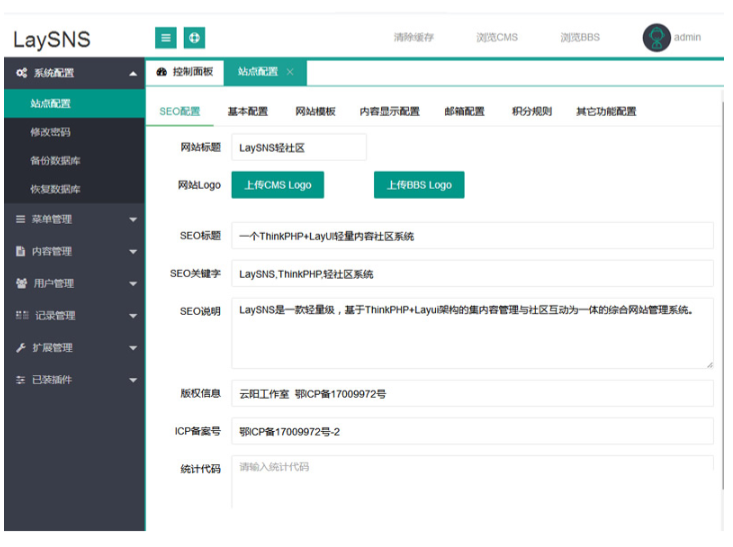Click the 控制面板 dashboard tab

185,72
